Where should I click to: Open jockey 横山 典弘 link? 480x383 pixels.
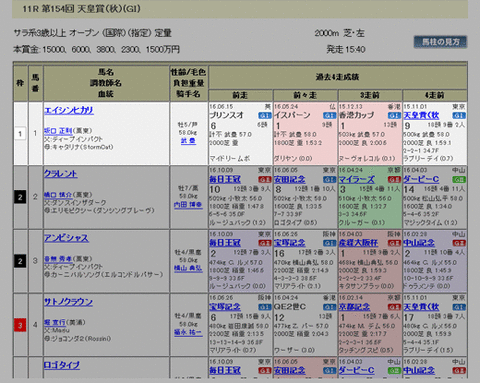click(188, 268)
